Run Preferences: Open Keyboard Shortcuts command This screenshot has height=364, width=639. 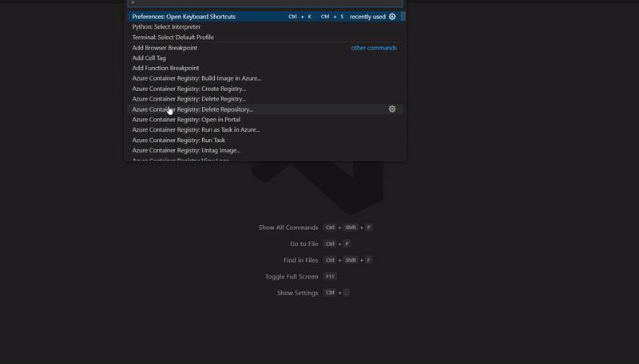264,17
